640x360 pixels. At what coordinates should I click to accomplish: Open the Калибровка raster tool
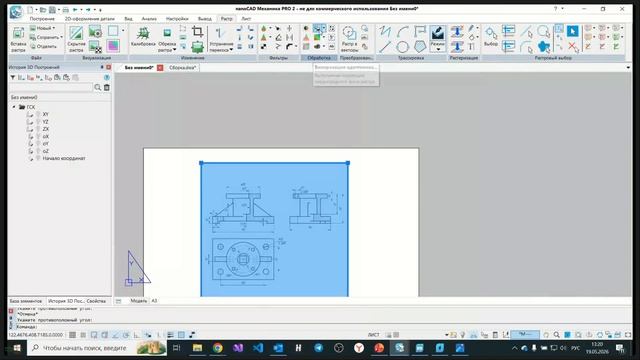[x=143, y=37]
